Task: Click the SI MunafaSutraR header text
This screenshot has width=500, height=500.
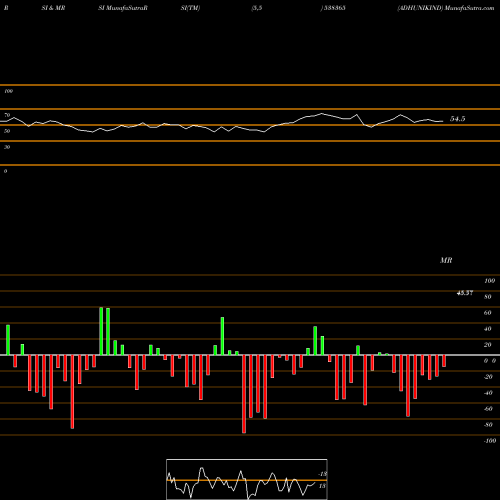Action: [x=123, y=8]
